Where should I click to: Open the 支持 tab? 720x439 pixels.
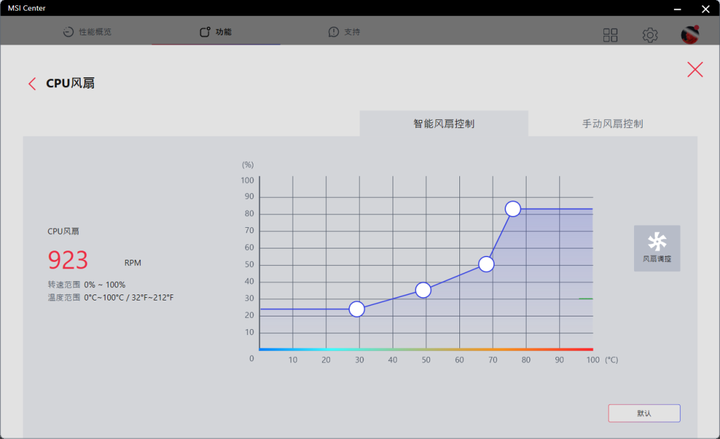pos(344,32)
